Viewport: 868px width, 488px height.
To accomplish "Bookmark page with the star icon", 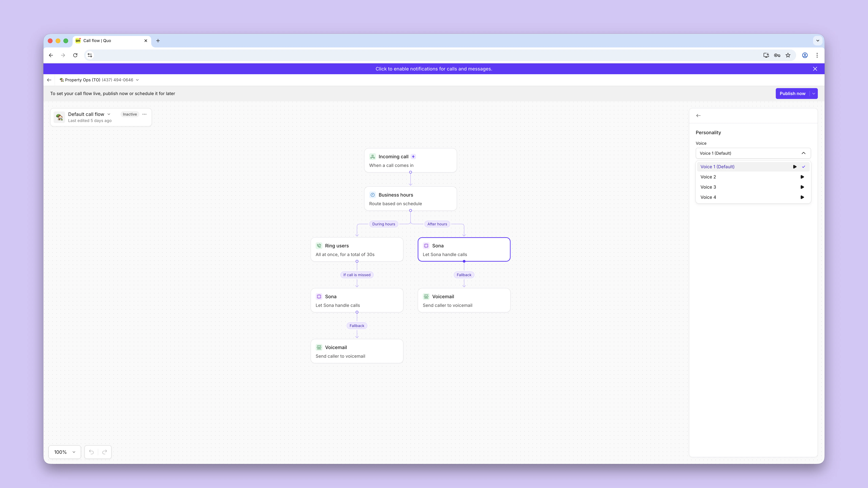I will [788, 55].
